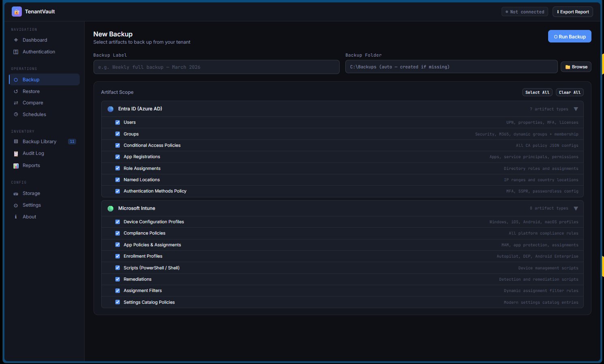
Task: Click 'MFA, SSPR, passwordless config' description
Action: tap(542, 191)
